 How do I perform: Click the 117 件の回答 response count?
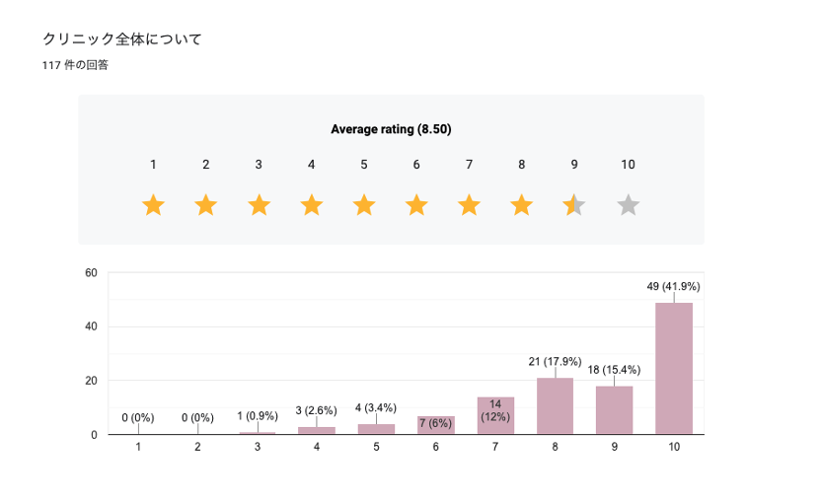[x=75, y=65]
